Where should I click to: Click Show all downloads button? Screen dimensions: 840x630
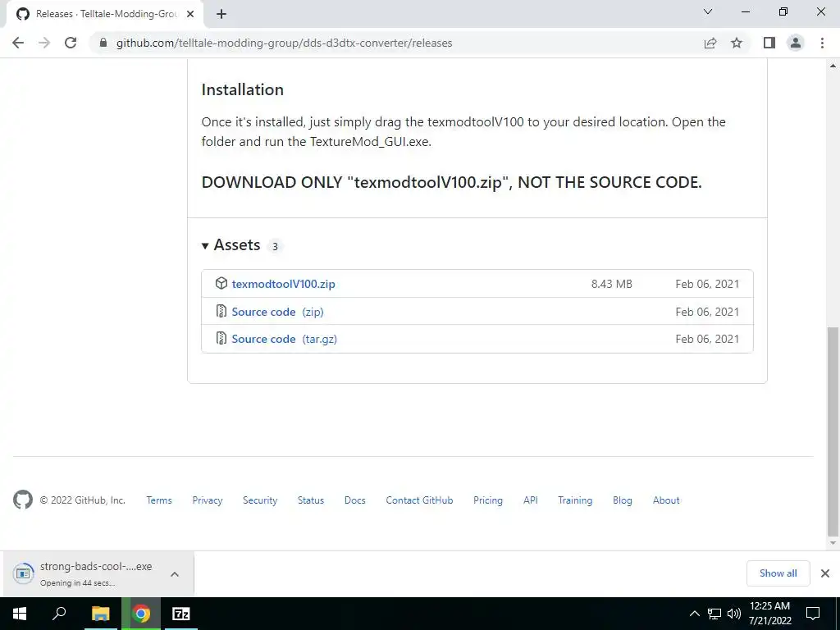(x=778, y=573)
